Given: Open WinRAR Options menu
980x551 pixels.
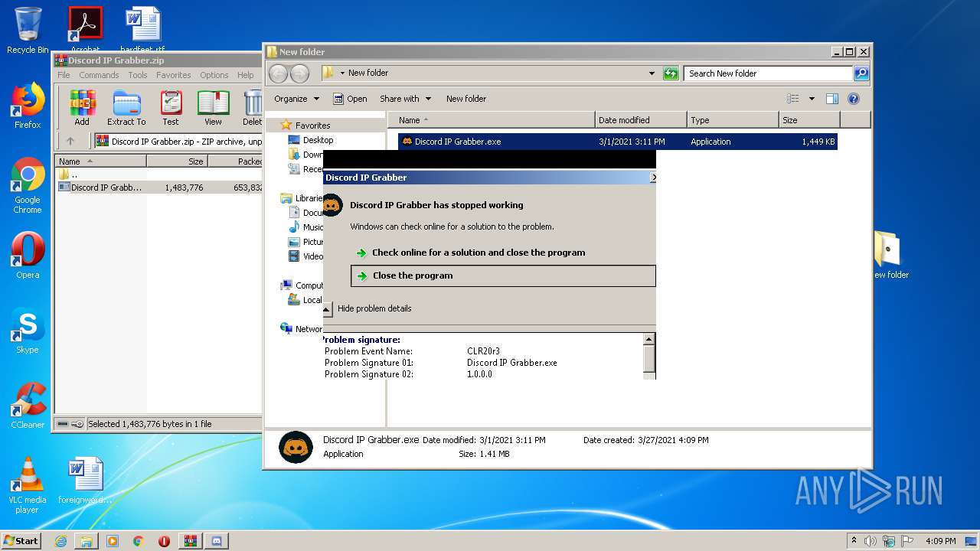Looking at the screenshot, I should (x=214, y=75).
